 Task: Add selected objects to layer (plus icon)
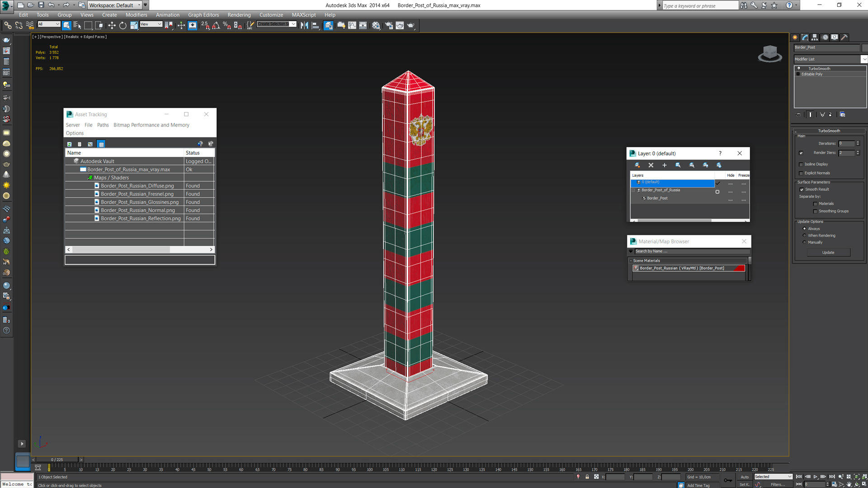tap(665, 165)
